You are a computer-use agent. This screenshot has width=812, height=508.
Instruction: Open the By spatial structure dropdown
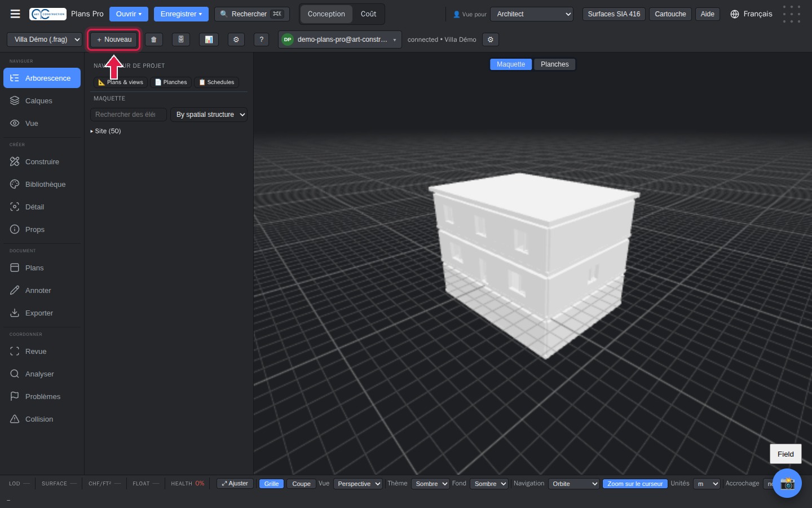pos(209,115)
